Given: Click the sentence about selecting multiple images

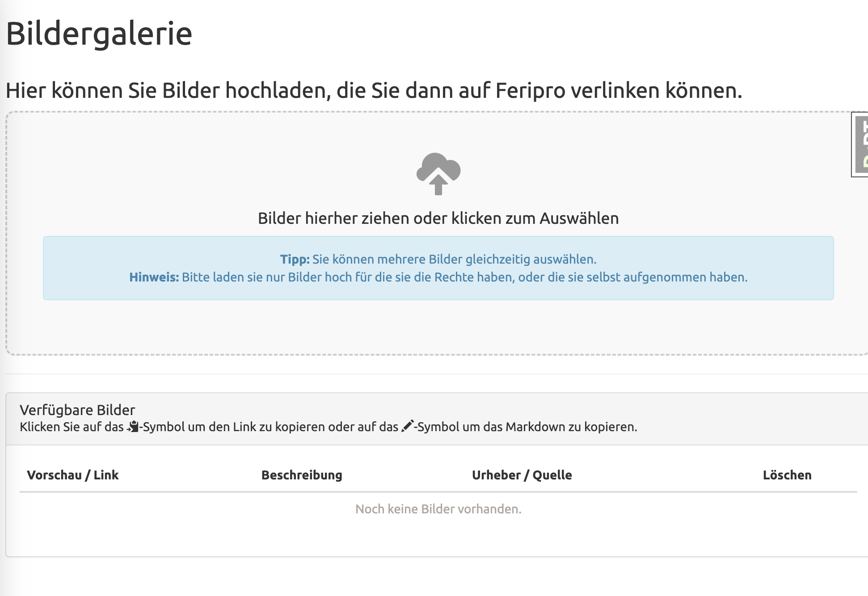Looking at the screenshot, I should (x=454, y=259).
